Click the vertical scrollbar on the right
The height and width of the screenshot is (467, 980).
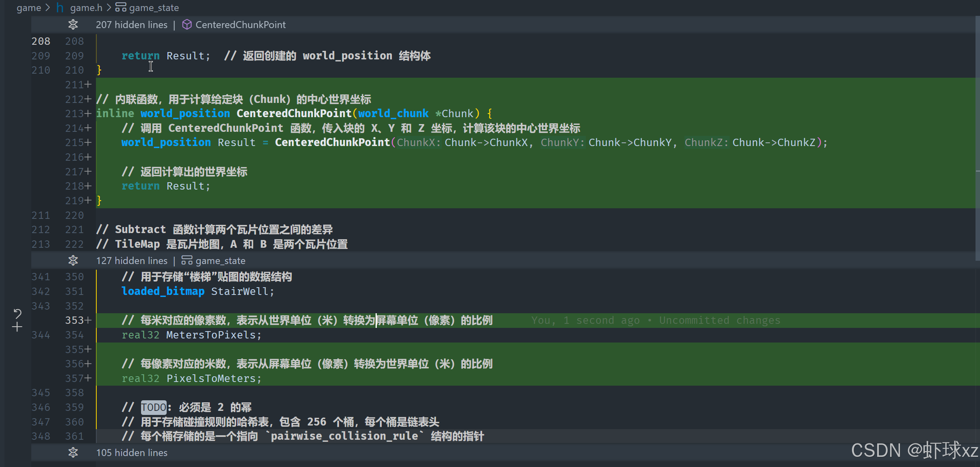[977, 138]
